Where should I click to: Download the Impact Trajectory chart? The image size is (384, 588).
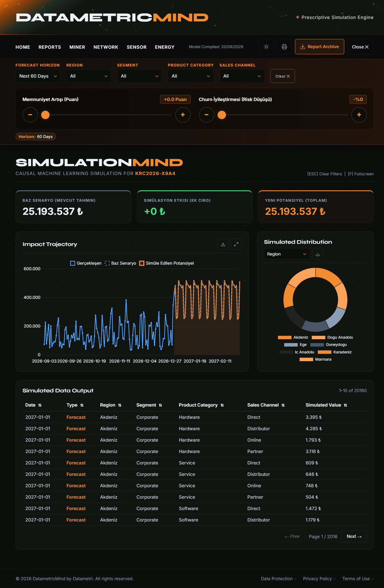point(223,244)
